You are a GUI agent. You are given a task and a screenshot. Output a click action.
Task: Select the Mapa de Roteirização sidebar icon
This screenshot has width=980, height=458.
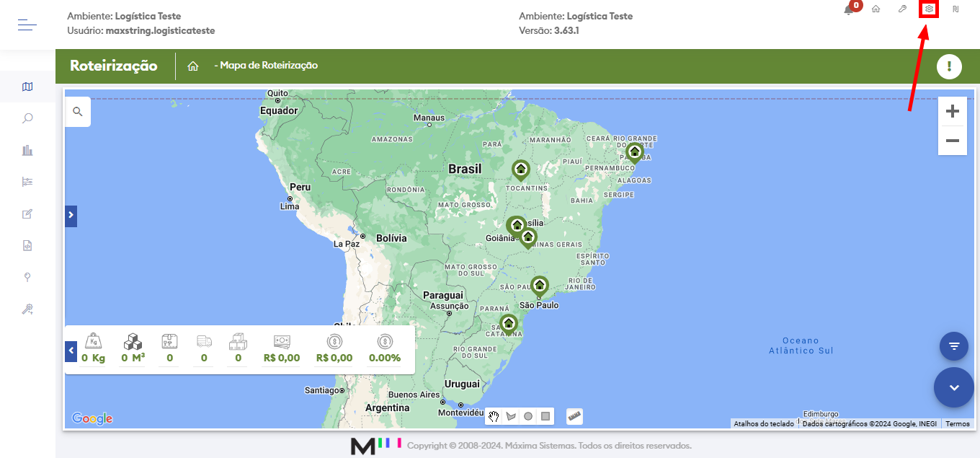(x=27, y=87)
